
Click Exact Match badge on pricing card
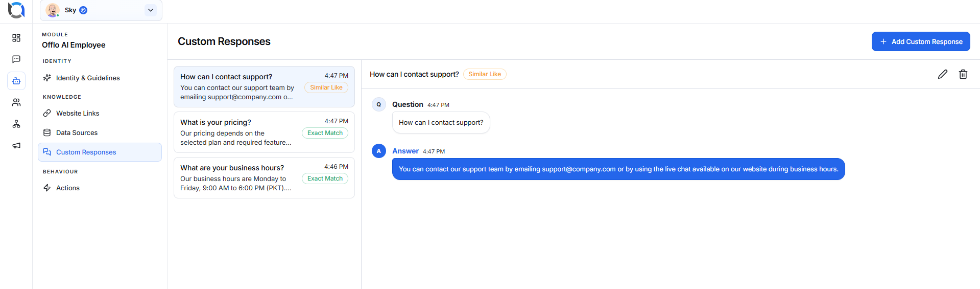[325, 133]
